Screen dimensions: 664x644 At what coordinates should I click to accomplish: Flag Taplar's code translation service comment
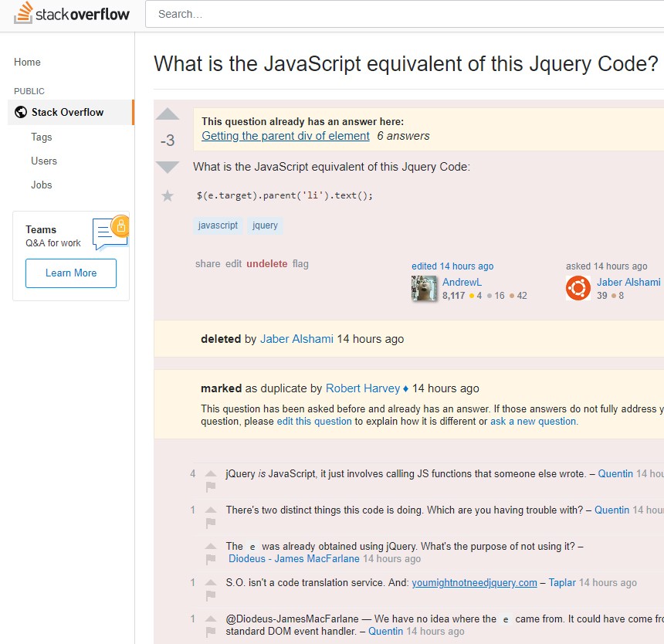[211, 596]
